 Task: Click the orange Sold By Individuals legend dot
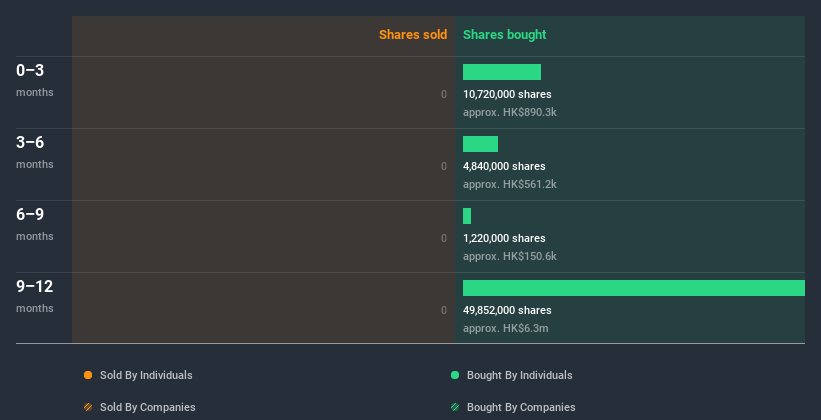pyautogui.click(x=88, y=375)
